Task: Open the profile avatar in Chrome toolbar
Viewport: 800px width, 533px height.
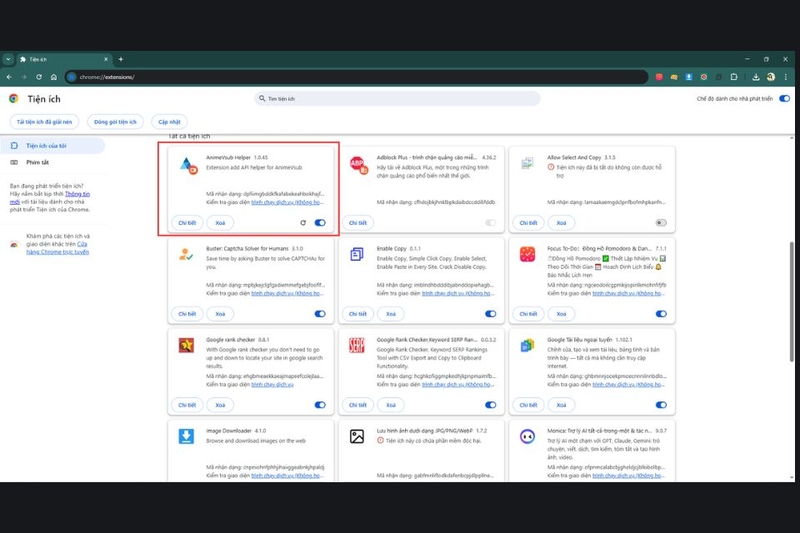Action: click(x=770, y=77)
